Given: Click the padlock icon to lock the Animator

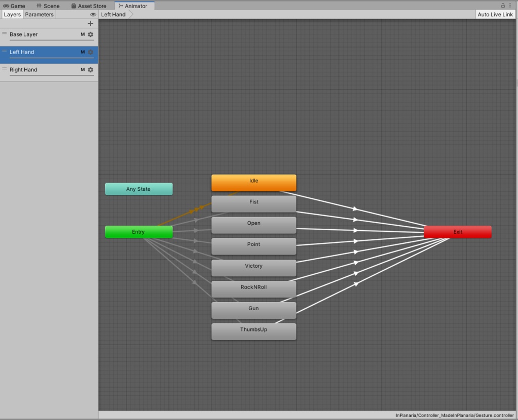Looking at the screenshot, I should (x=502, y=5).
